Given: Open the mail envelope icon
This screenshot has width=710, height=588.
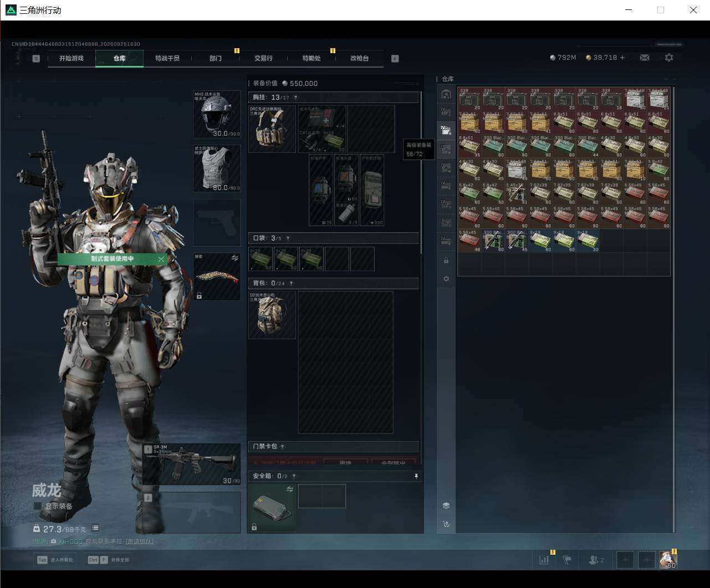Looking at the screenshot, I should point(645,58).
